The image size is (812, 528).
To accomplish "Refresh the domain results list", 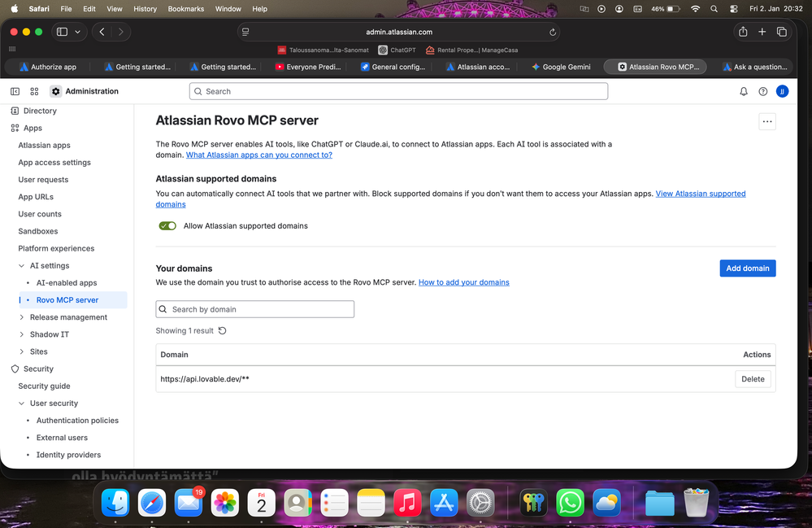I will click(x=222, y=330).
